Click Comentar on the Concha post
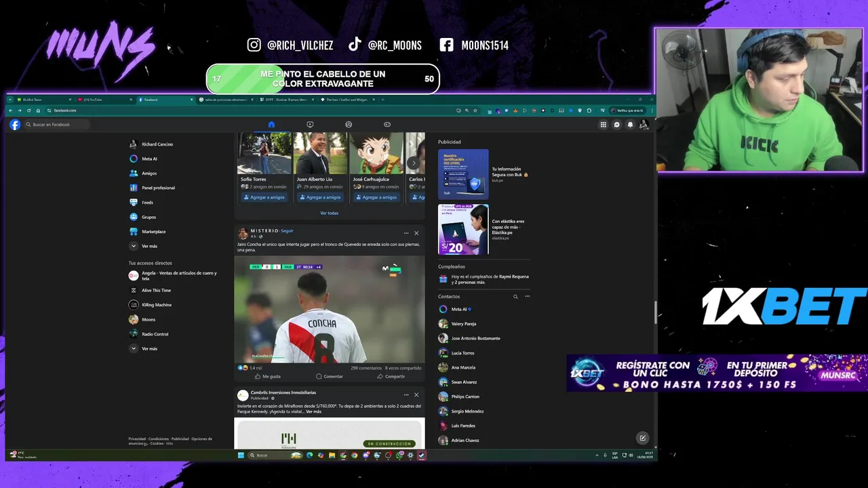This screenshot has width=868, height=488. click(x=330, y=376)
